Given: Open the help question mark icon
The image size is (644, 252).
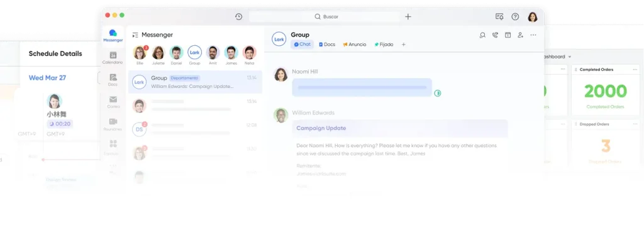Looking at the screenshot, I should coord(515,17).
